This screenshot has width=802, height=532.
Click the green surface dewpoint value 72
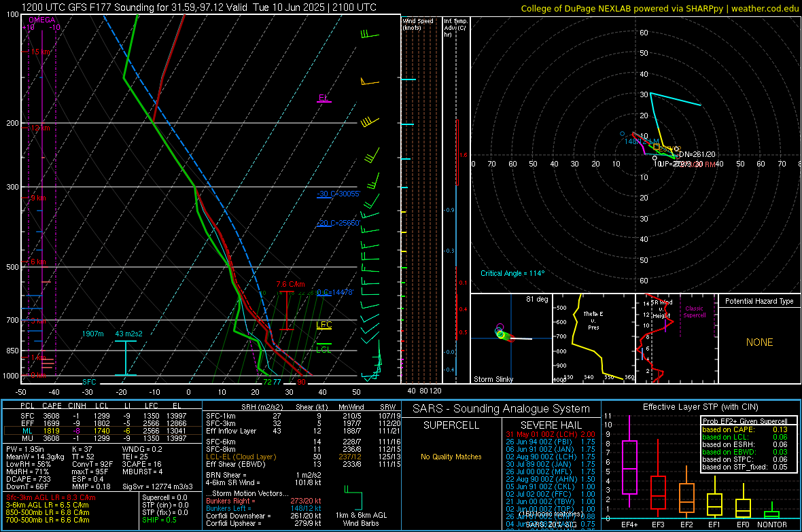coord(267,382)
